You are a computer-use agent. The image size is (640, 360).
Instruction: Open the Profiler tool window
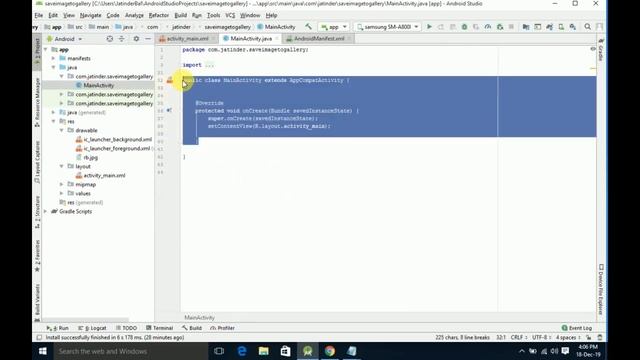(x=222, y=328)
